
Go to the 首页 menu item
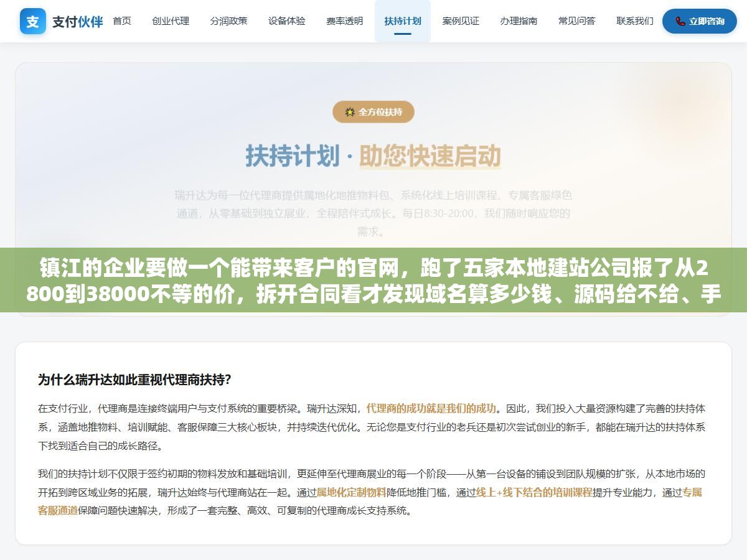click(x=122, y=21)
